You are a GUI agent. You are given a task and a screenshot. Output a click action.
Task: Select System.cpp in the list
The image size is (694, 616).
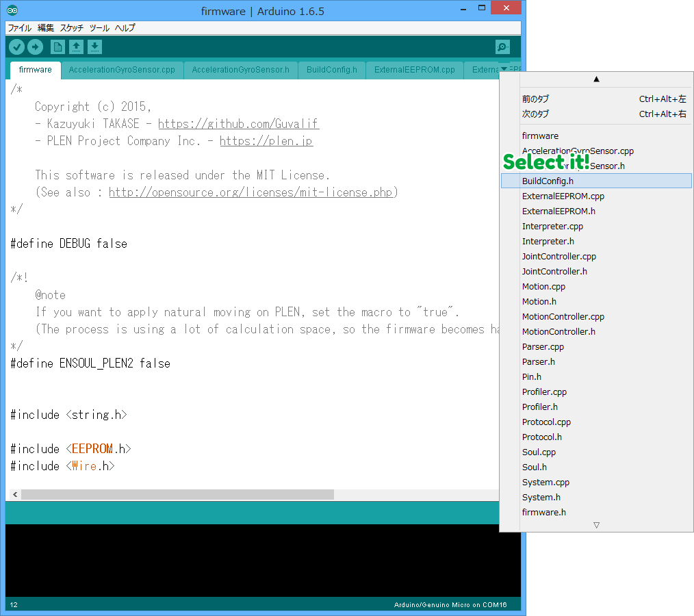[x=596, y=482]
